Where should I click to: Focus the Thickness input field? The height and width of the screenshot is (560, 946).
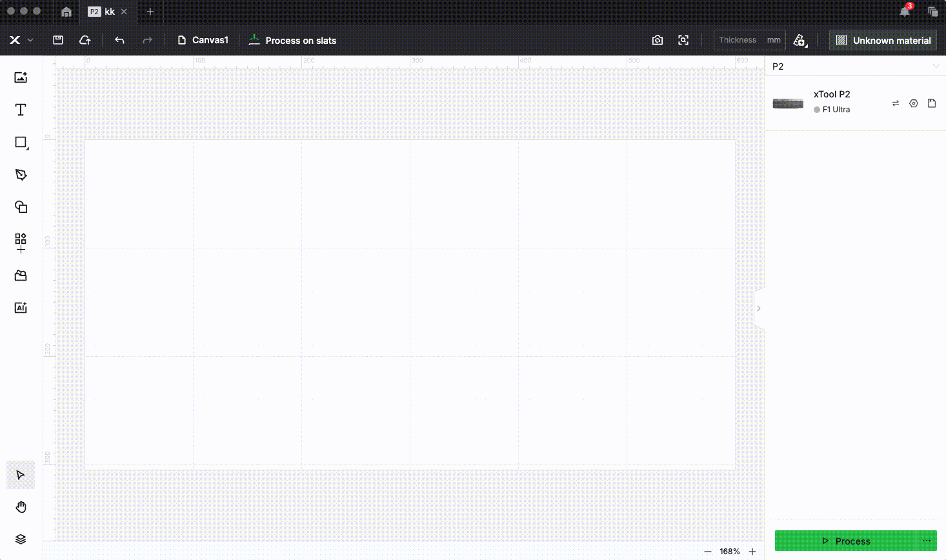pyautogui.click(x=750, y=40)
